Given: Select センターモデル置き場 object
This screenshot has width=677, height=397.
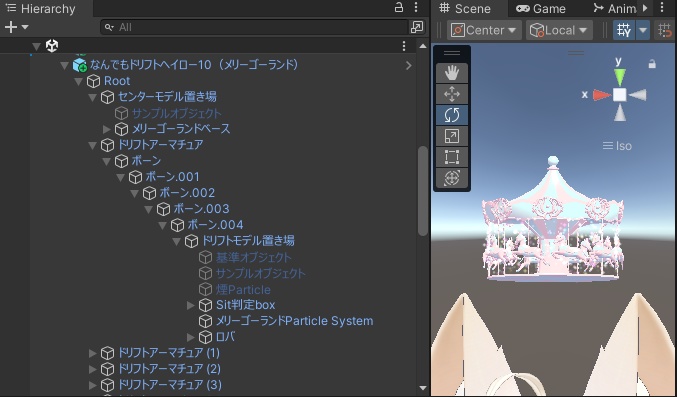Looking at the screenshot, I should point(167,97).
